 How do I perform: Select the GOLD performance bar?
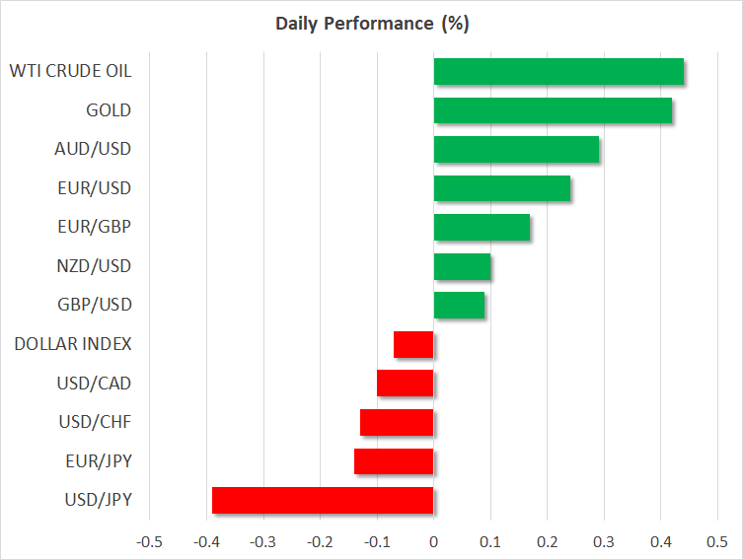(553, 110)
